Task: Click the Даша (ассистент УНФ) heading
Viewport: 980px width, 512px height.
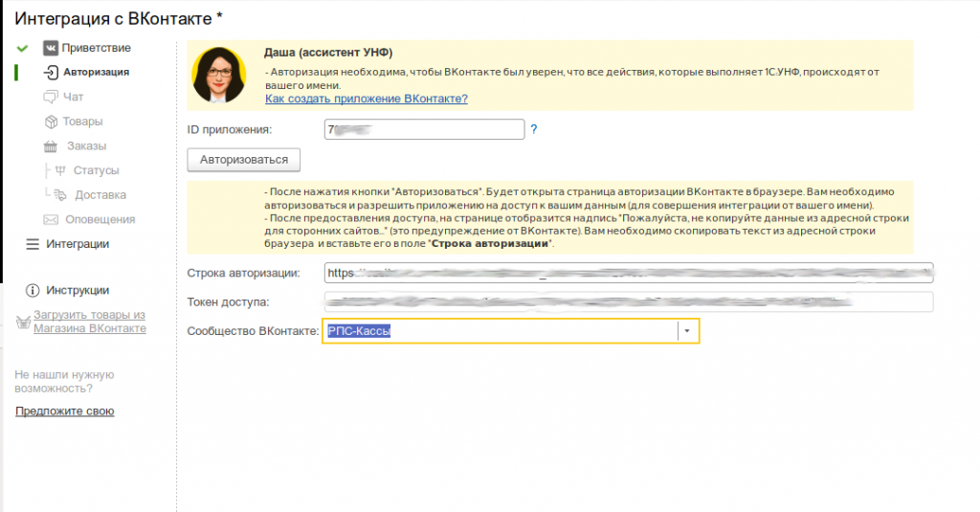Action: (x=328, y=53)
